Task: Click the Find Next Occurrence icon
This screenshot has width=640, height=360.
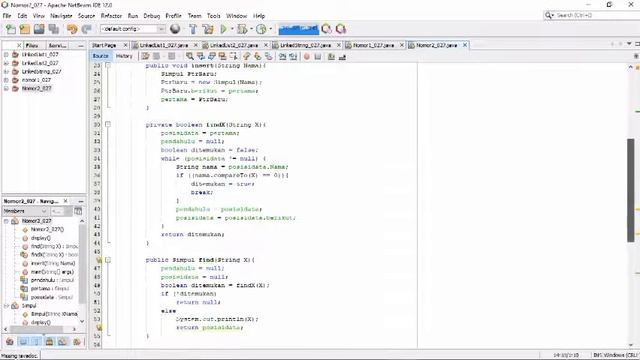Action: (212, 56)
